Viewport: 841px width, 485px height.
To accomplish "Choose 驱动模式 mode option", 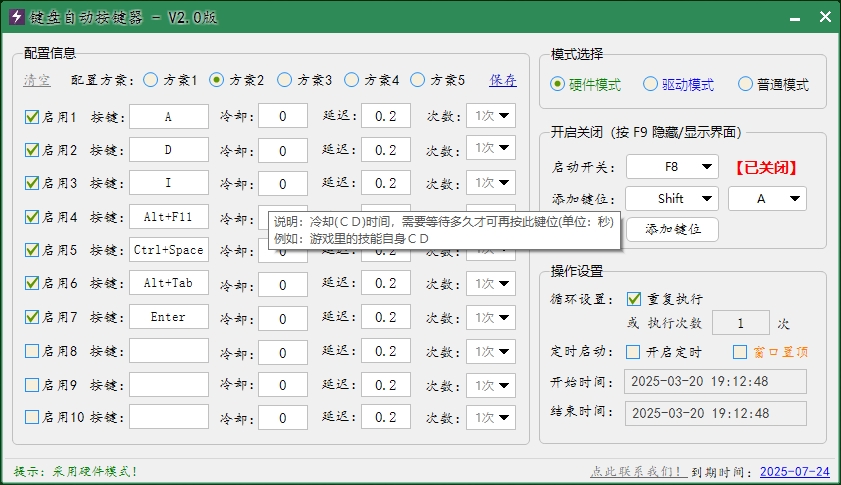I will point(651,85).
